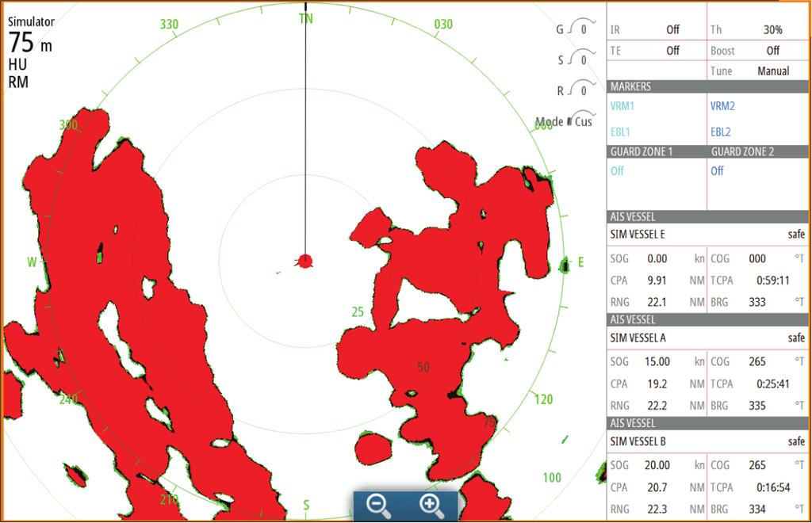Click SIM VESSEL E CPA value 9.91

coord(657,281)
